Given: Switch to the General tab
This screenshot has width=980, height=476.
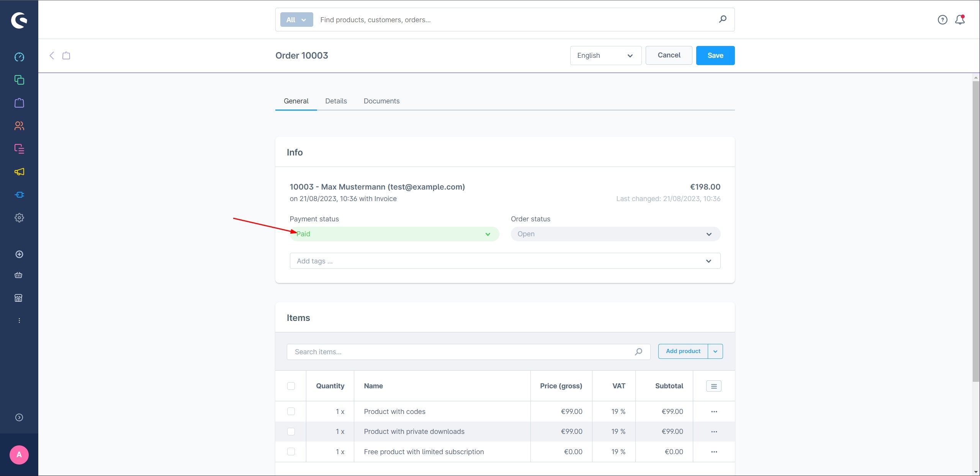Looking at the screenshot, I should pyautogui.click(x=296, y=101).
